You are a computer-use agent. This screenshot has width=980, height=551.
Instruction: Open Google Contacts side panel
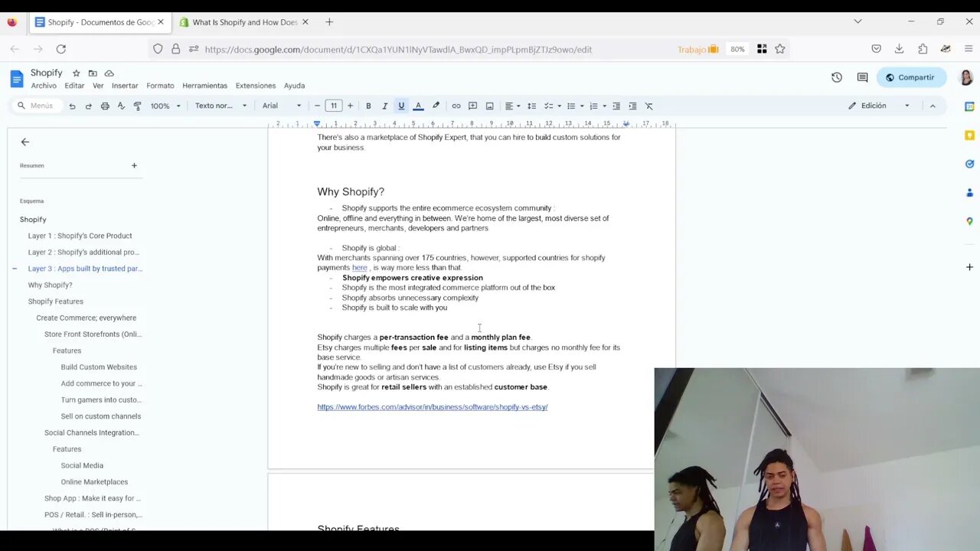coord(969,192)
